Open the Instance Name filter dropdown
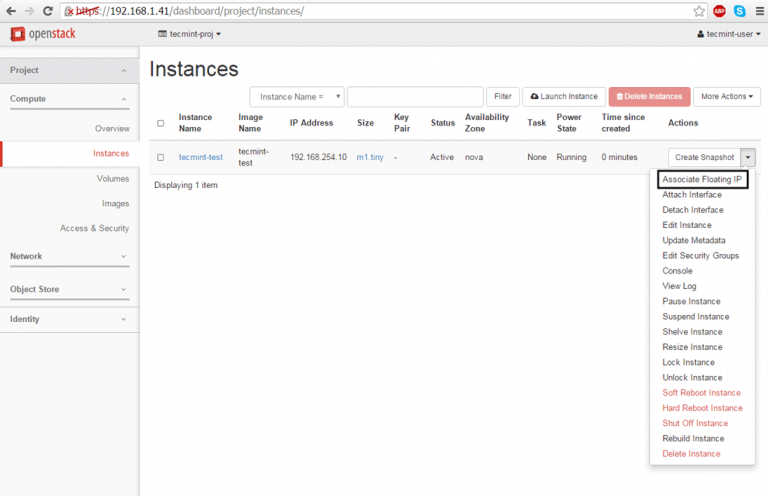Screen dimensions: 768x496 coord(297,97)
